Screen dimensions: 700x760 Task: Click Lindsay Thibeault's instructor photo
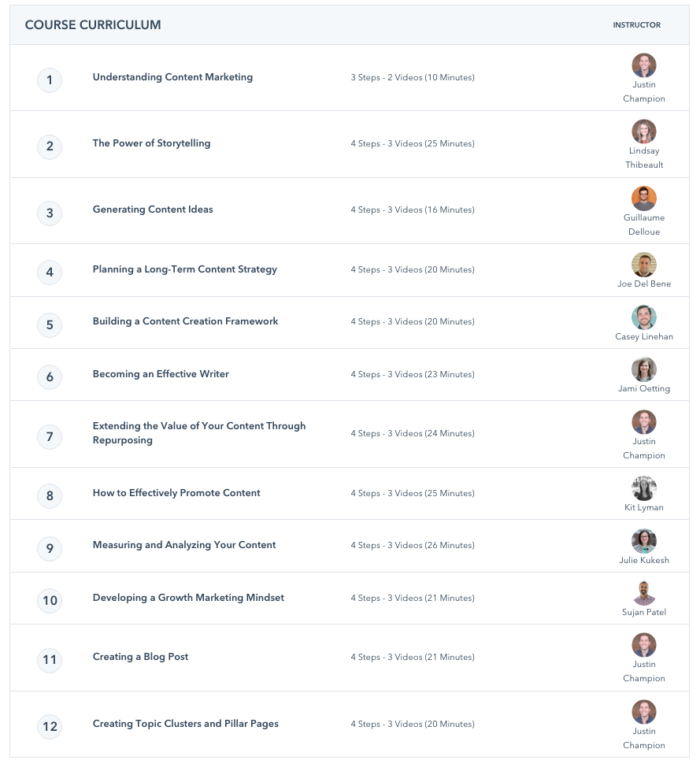(x=644, y=131)
